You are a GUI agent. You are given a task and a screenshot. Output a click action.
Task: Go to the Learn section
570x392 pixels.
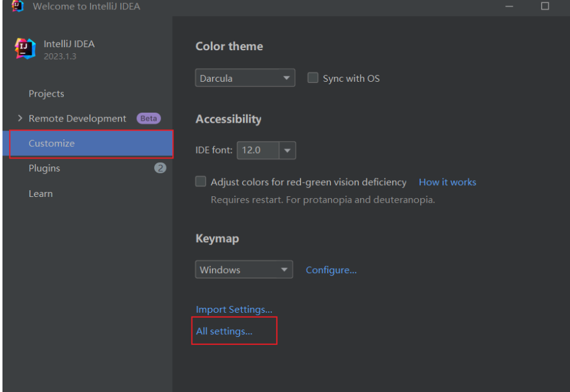tap(41, 194)
